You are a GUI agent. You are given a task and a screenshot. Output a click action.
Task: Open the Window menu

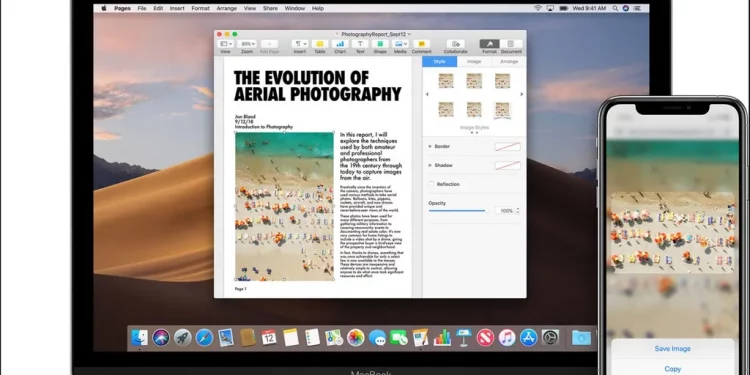point(295,8)
